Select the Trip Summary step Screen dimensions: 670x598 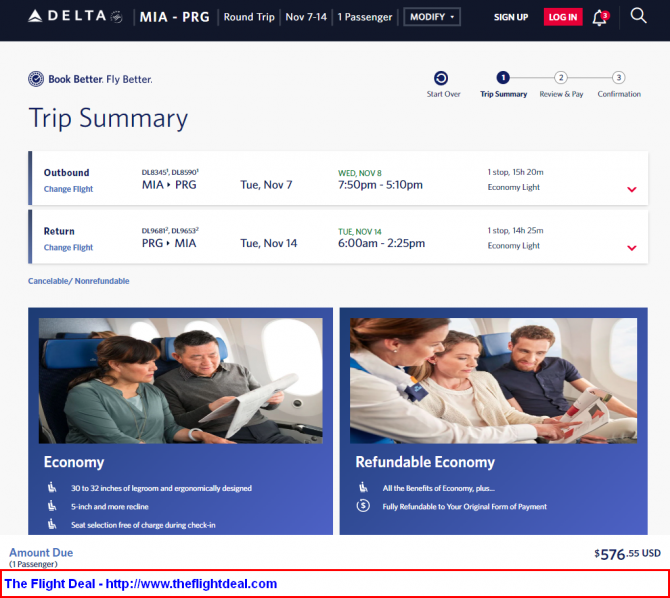pyautogui.click(x=503, y=78)
